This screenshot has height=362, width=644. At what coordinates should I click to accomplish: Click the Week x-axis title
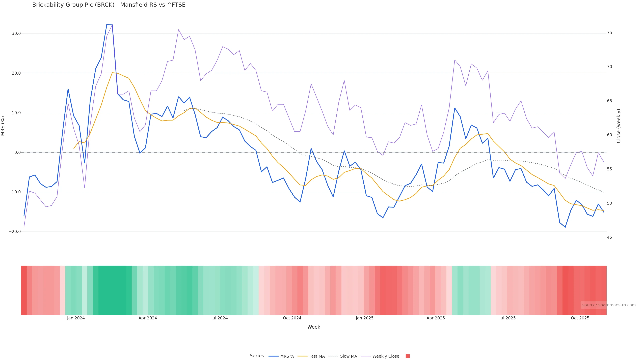coord(314,327)
